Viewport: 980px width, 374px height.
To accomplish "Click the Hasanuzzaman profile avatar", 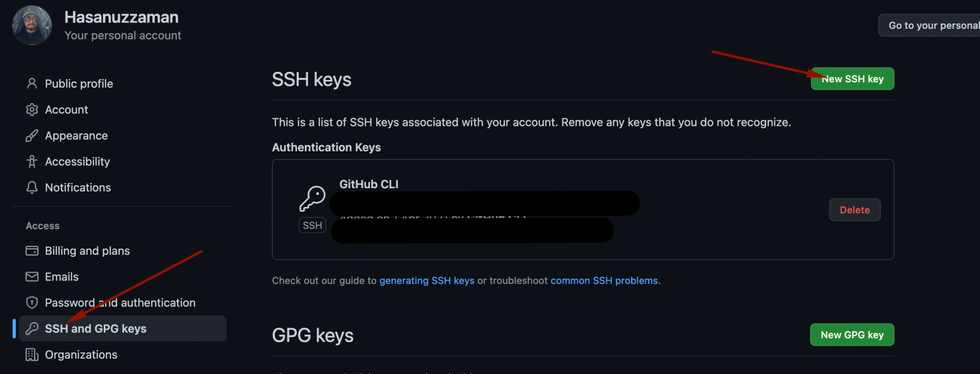I will tap(32, 25).
